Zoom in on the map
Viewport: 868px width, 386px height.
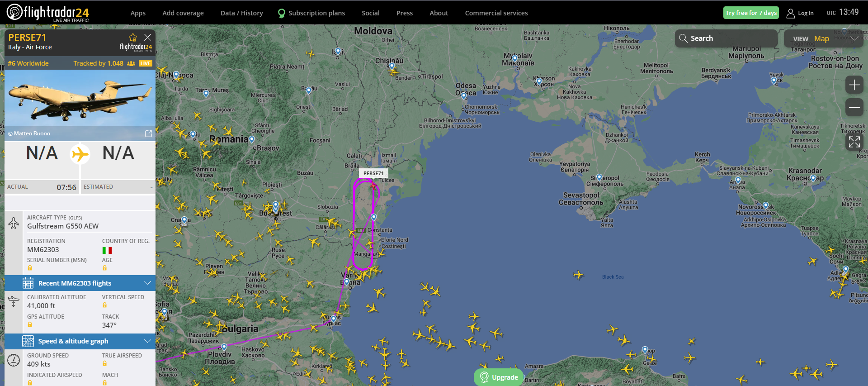click(854, 85)
